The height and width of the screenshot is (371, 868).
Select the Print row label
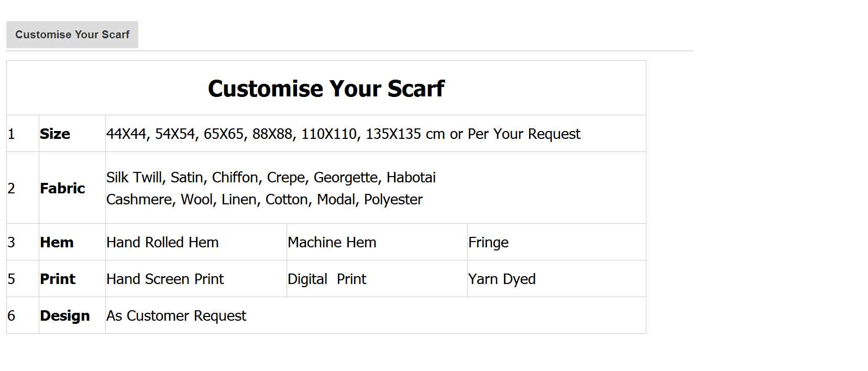[x=58, y=279]
